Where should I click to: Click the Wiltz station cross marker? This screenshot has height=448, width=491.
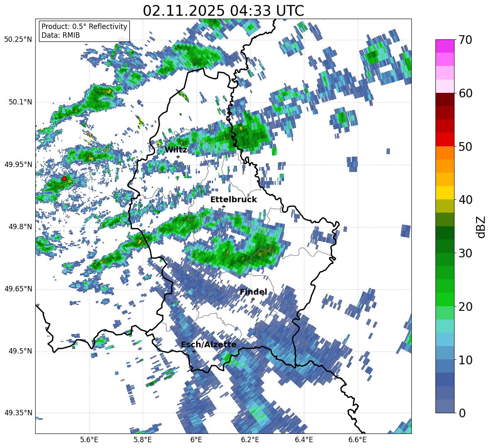click(x=178, y=157)
